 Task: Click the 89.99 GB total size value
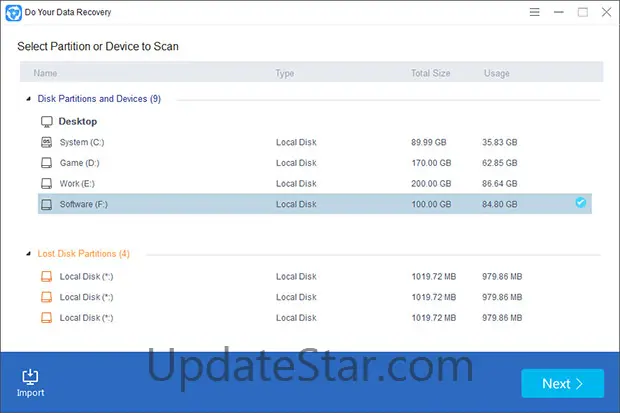point(429,142)
